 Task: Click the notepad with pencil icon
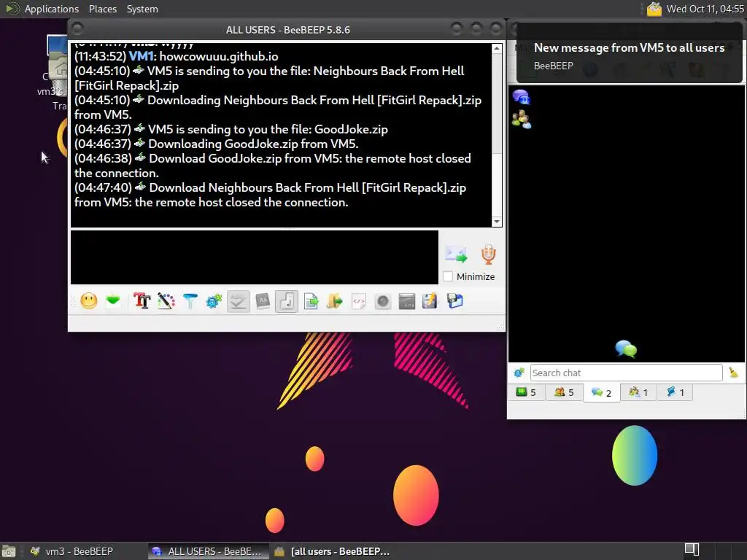(x=430, y=301)
